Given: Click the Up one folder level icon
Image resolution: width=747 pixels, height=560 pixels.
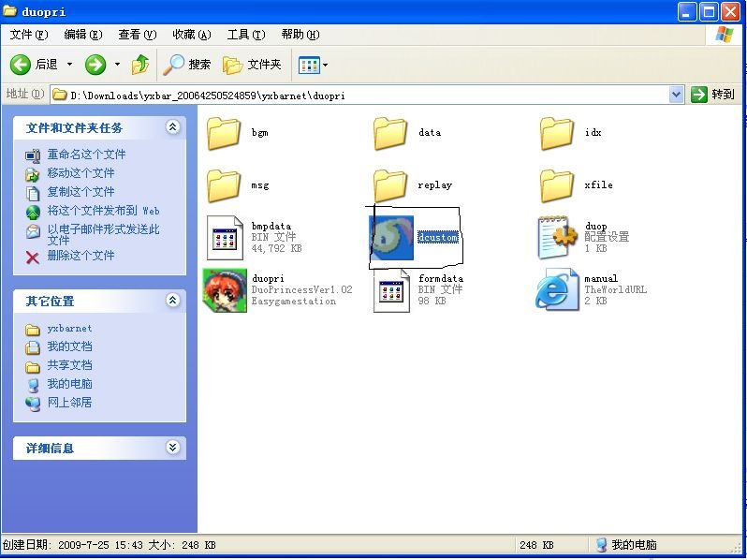Looking at the screenshot, I should pyautogui.click(x=140, y=65).
